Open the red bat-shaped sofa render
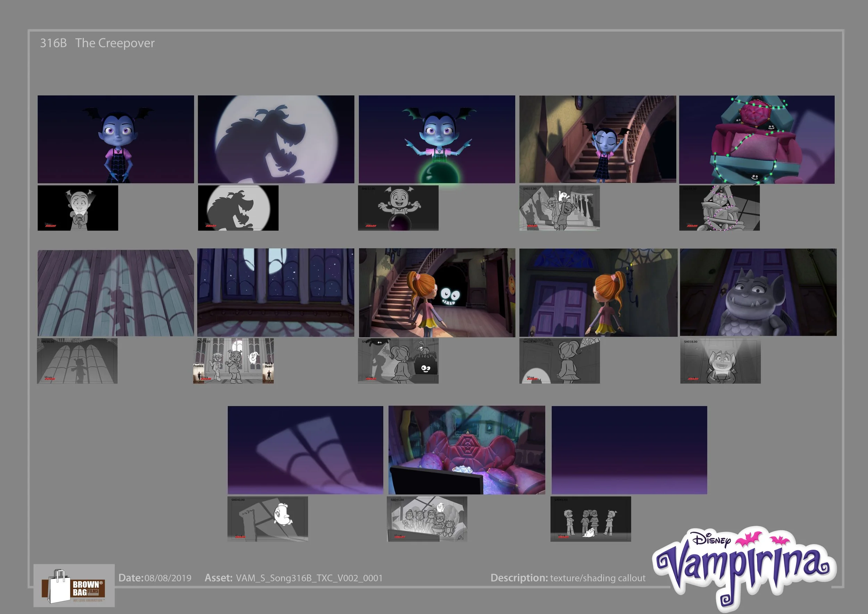This screenshot has width=868, height=614. (x=467, y=450)
